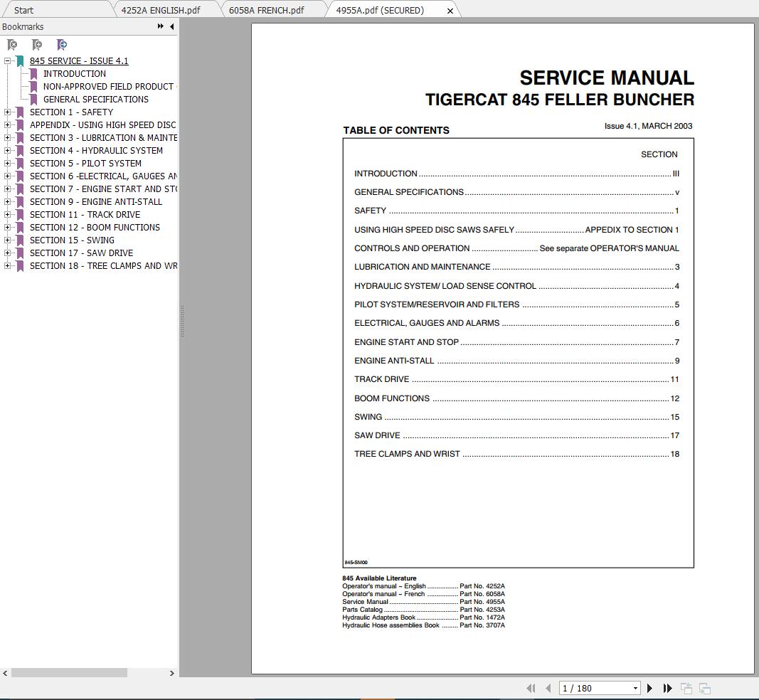Click bookmark icon of SECTION 17 - SAW DRIVE

pos(20,253)
